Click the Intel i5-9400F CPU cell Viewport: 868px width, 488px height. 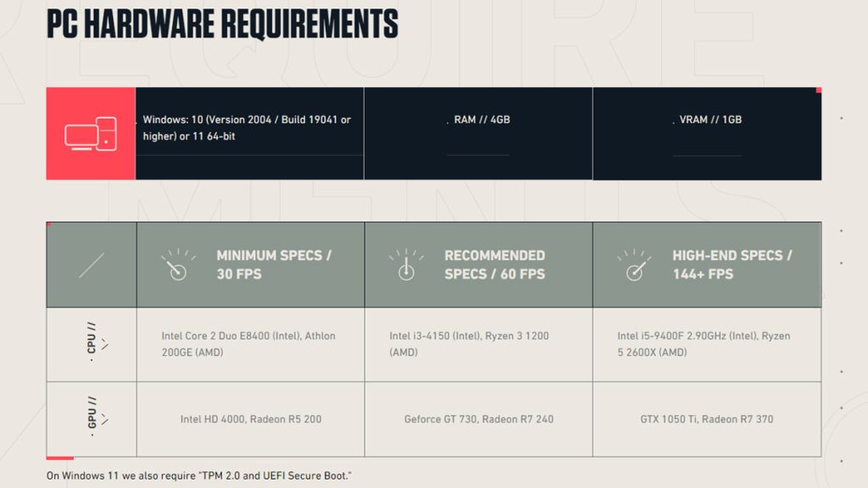point(704,344)
